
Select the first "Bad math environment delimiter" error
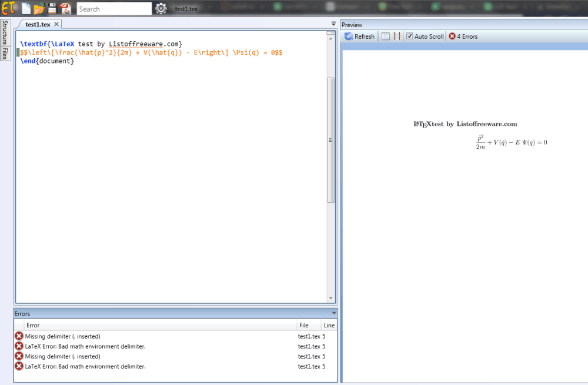[x=175, y=346]
